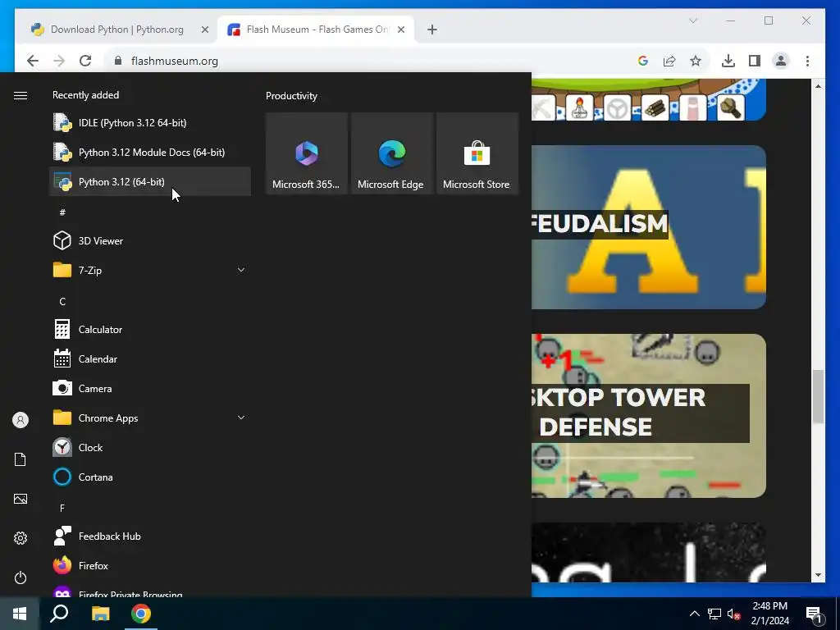Open Python 3.12 Module Docs (64-bit)
This screenshot has height=630, width=840.
coord(150,152)
